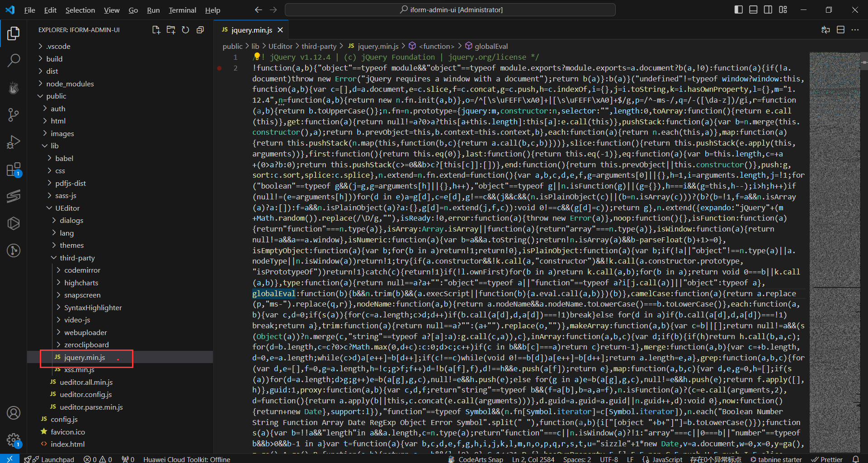Open the Run and Debug view

pyautogui.click(x=14, y=142)
